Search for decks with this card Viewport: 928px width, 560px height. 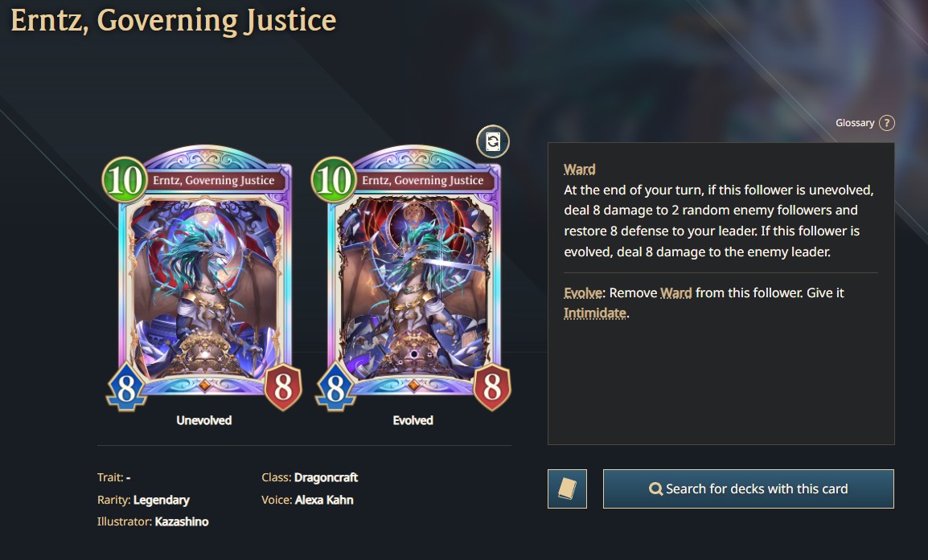(748, 489)
